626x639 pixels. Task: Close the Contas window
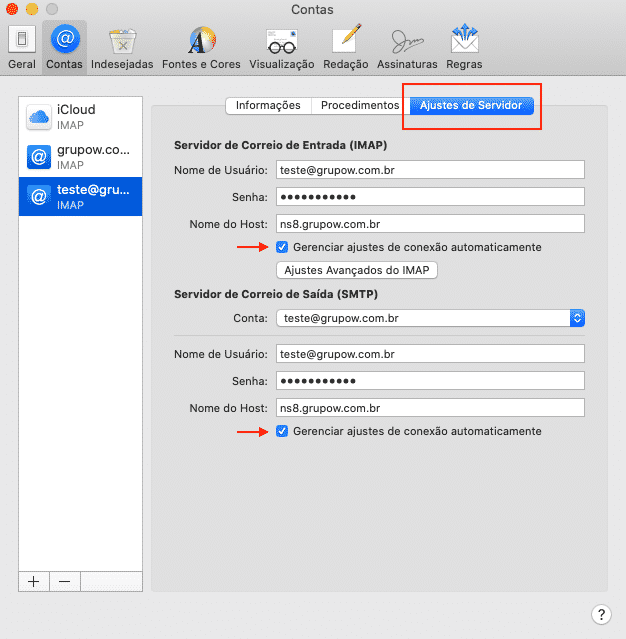[x=12, y=9]
